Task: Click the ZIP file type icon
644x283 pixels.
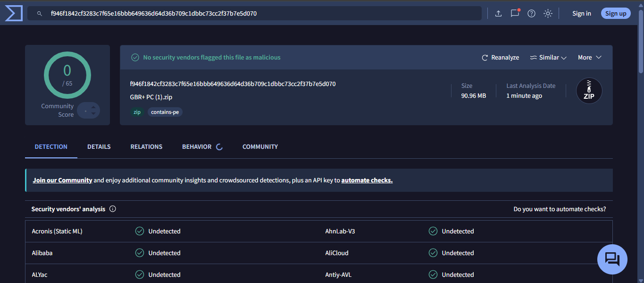Action: (589, 91)
